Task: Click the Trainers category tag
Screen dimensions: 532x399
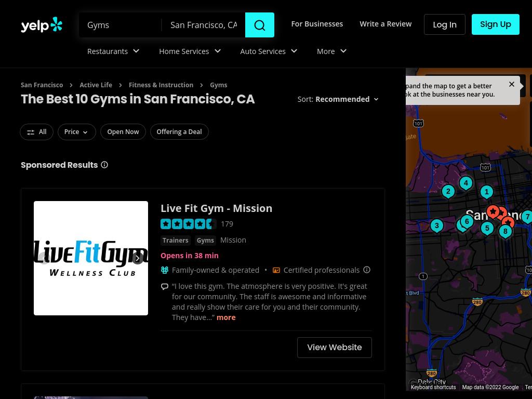Action: (x=176, y=240)
